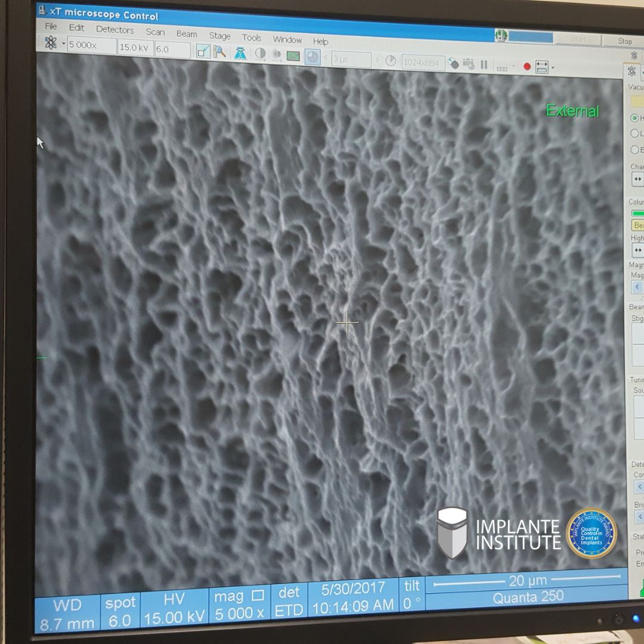Image resolution: width=644 pixels, height=644 pixels.
Task: Click the atom beam icon in the toolbar
Action: (x=51, y=43)
